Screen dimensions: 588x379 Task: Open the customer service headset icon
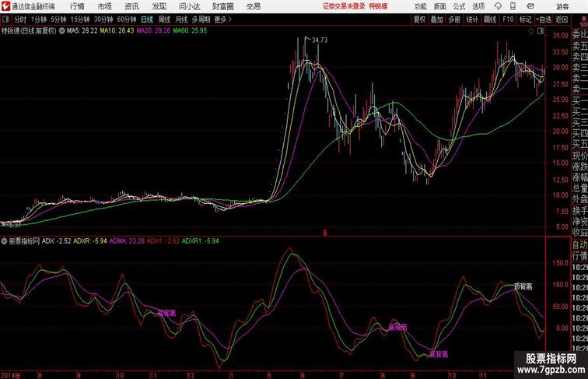tap(498, 6)
